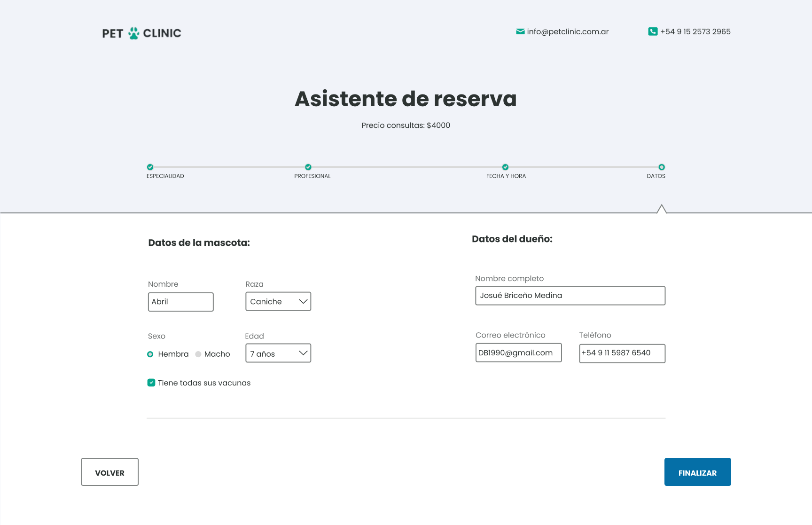Uncheck Tiene todas sus vacunas checkbox
The image size is (812, 525).
(x=151, y=383)
